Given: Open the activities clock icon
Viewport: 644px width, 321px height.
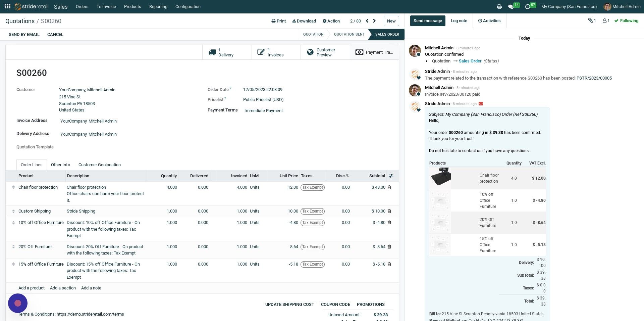Looking at the screenshot, I should 528,7.
